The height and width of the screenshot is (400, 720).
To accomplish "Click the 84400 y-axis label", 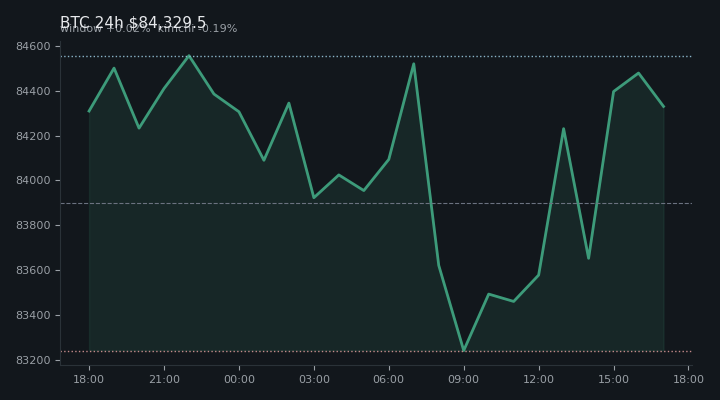I will (33, 91).
